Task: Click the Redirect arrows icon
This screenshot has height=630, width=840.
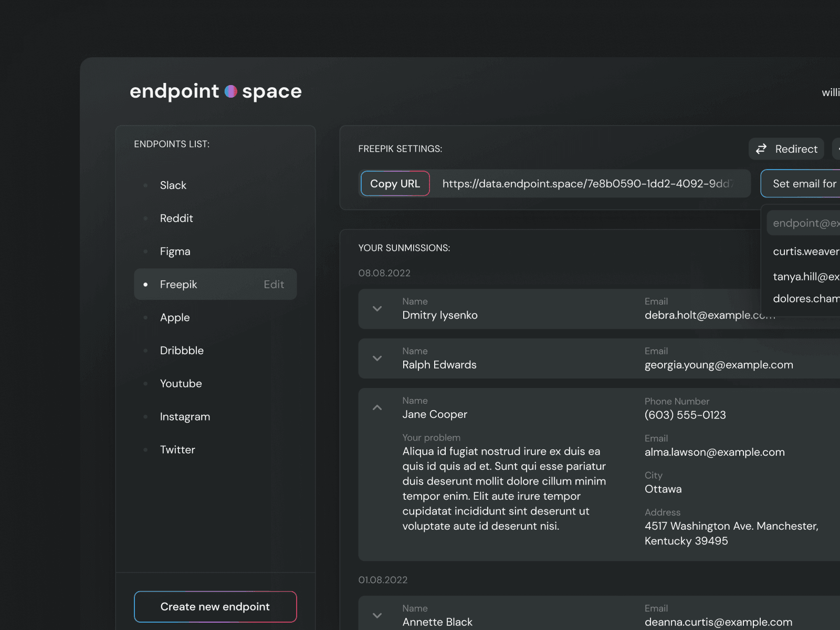Action: click(761, 149)
